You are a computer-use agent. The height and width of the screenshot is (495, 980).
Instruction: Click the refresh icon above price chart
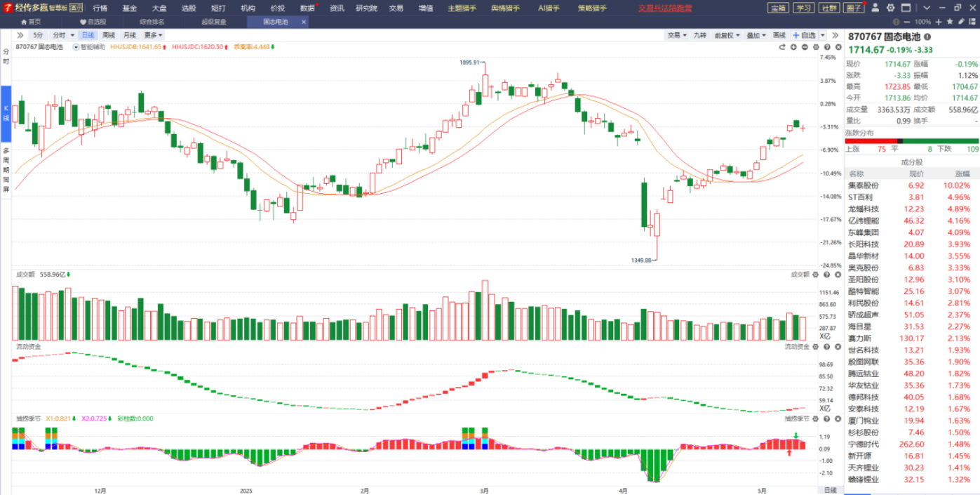(782, 47)
